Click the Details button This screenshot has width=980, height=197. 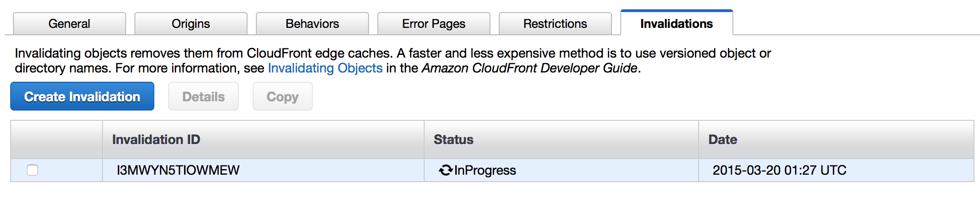(x=204, y=96)
